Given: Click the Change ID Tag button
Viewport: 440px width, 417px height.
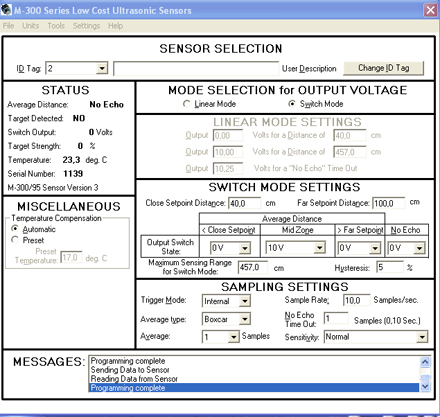Looking at the screenshot, I should (384, 68).
